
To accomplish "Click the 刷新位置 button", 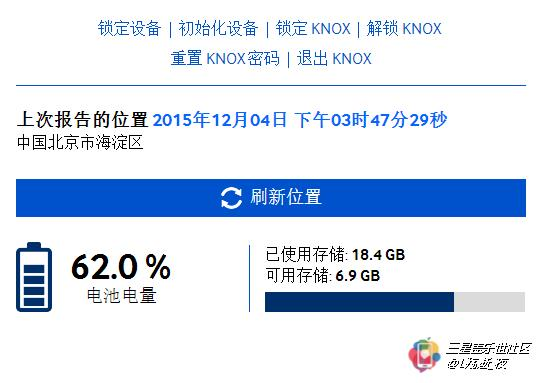I will pyautogui.click(x=271, y=198).
